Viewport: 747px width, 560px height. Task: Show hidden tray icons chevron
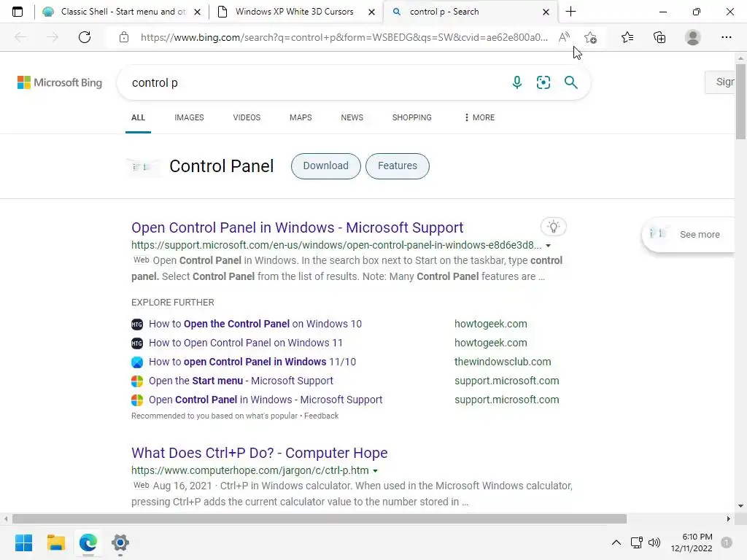(616, 542)
